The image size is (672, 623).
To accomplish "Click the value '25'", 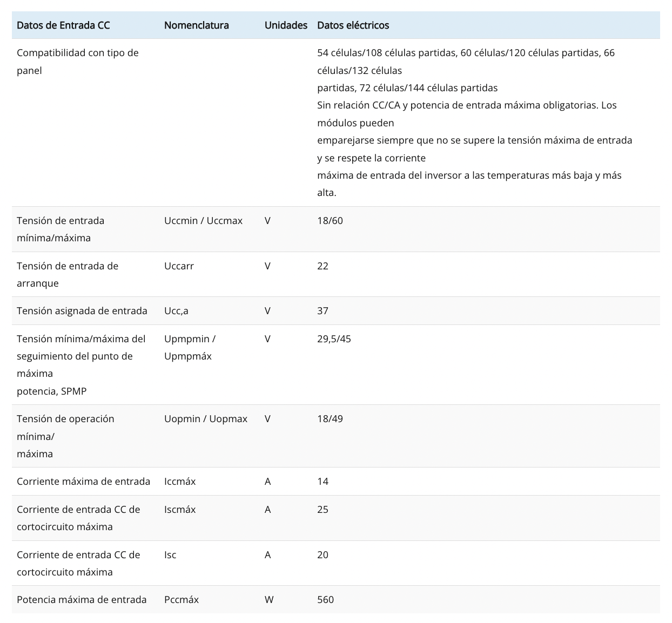I will [322, 510].
